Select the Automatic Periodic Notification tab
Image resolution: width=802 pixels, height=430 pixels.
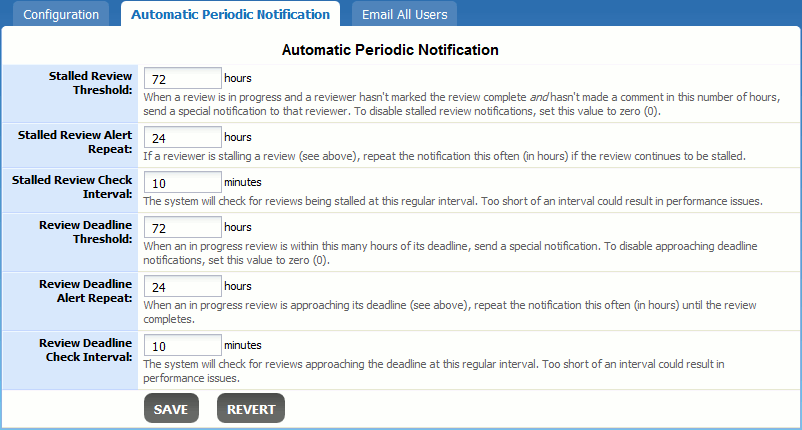point(230,15)
